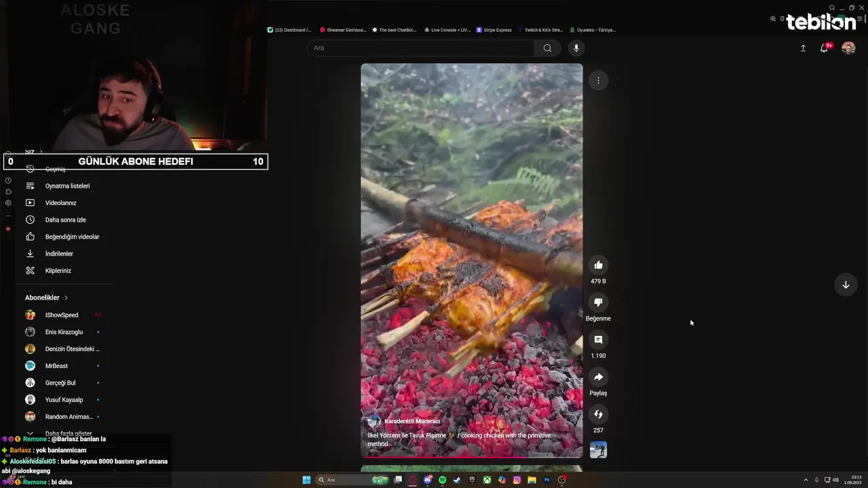
Task: Open Epic Games launcher from taskbar
Action: [x=472, y=480]
